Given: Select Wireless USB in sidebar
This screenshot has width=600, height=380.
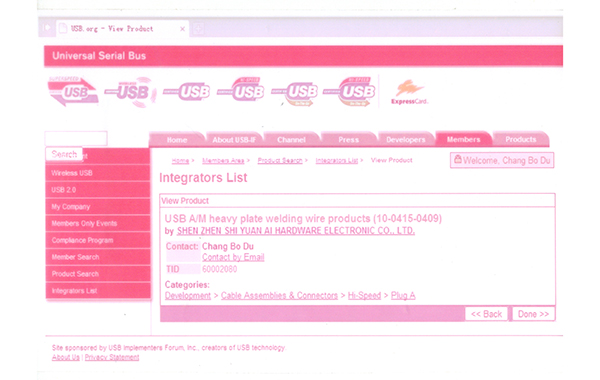Looking at the screenshot, I should [98, 173].
